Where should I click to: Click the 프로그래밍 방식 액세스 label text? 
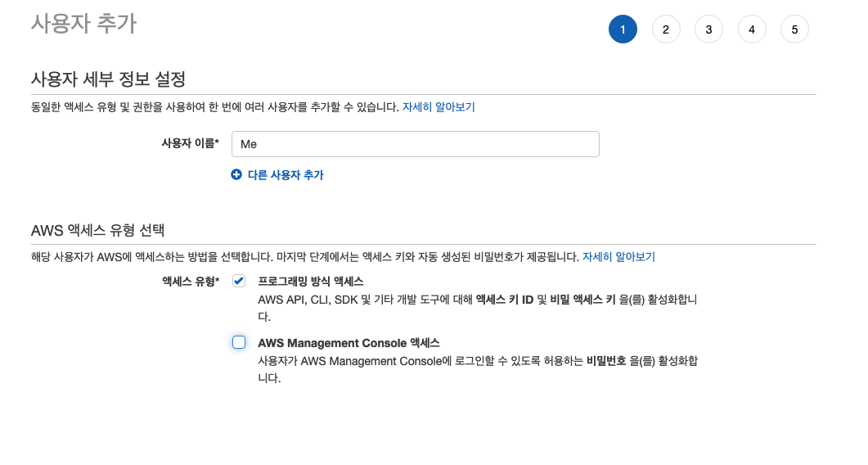point(311,282)
